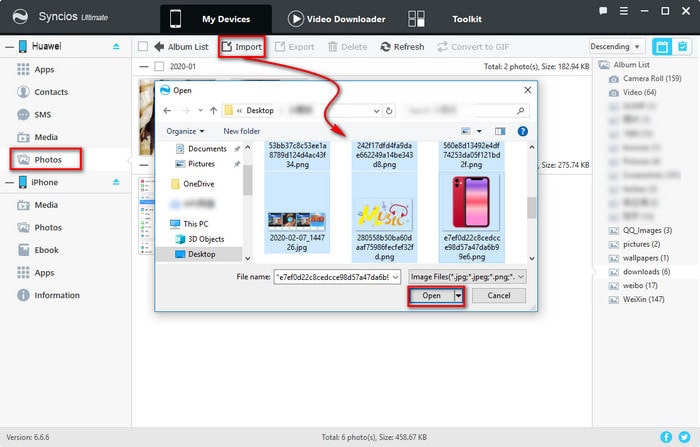Eject the Huawei device

pos(116,46)
